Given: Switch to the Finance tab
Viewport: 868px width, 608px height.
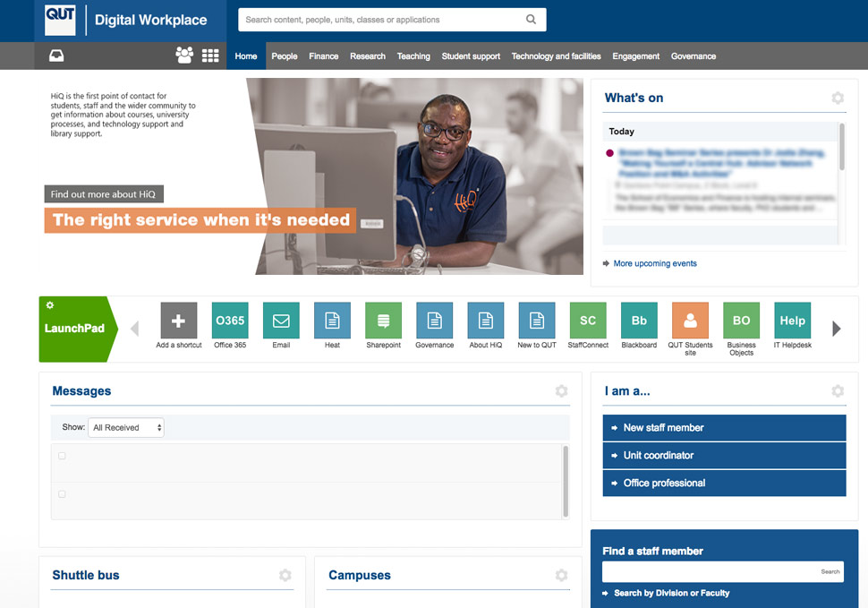Looking at the screenshot, I should pos(323,56).
